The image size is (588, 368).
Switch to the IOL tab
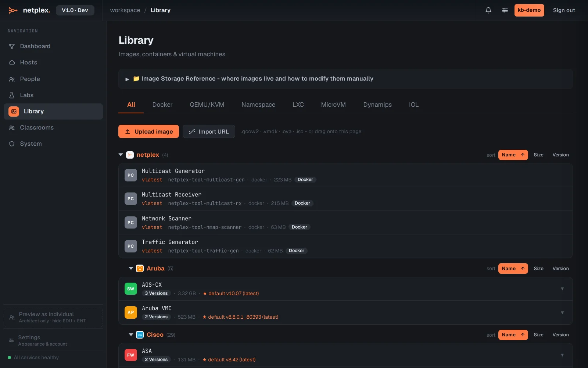tap(414, 105)
